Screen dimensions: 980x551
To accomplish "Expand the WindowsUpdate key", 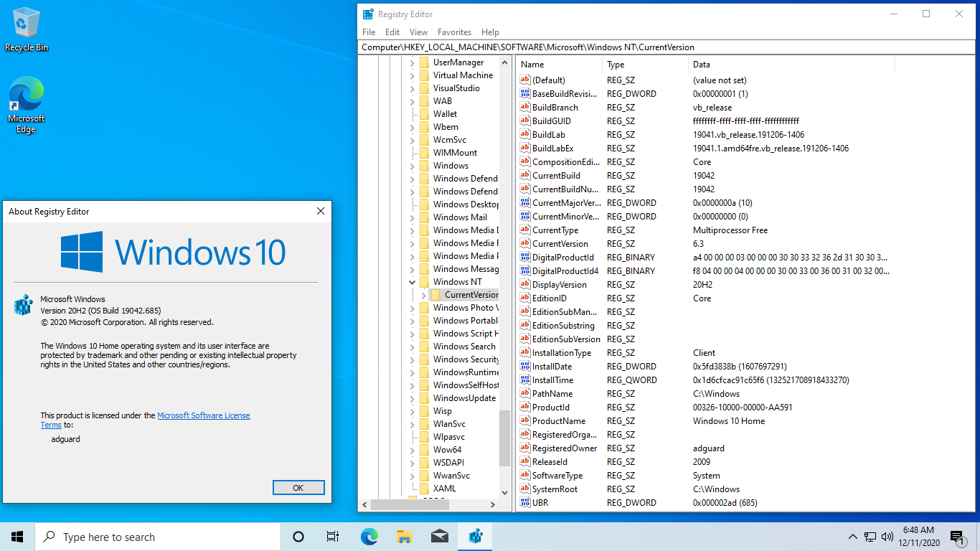I will click(x=413, y=398).
